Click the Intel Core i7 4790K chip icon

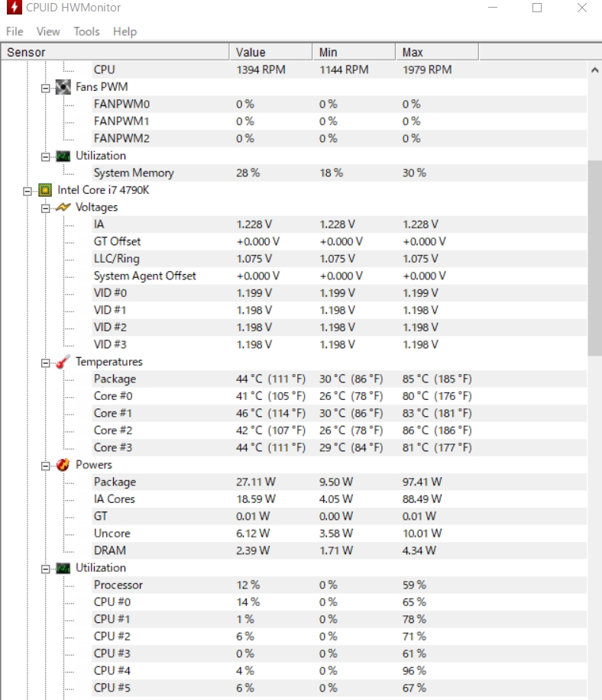tap(45, 190)
